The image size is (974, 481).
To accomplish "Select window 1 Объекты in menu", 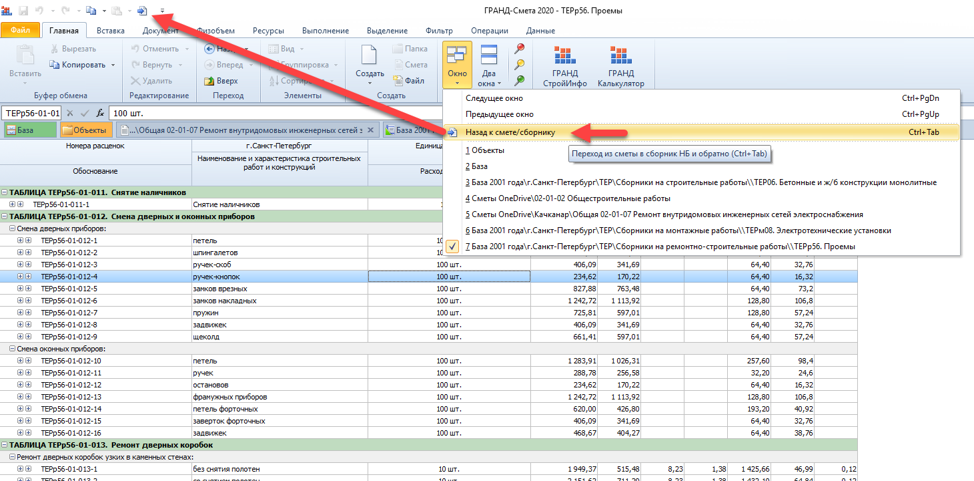I will 702,150.
